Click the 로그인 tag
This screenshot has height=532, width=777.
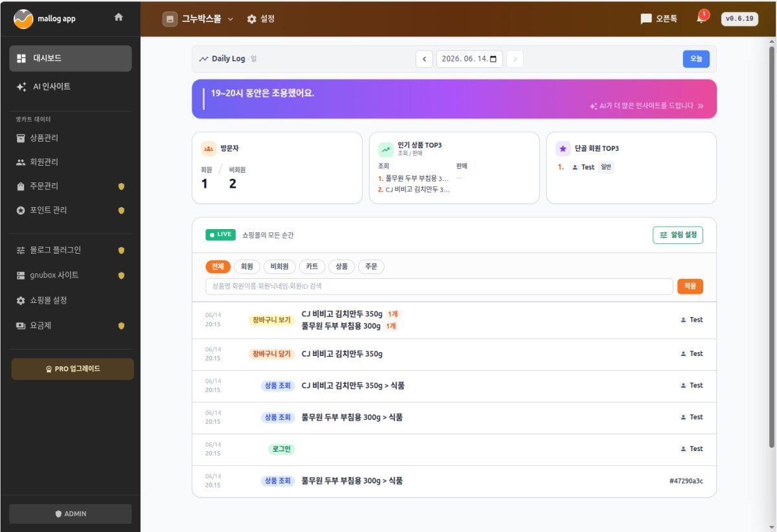click(281, 449)
